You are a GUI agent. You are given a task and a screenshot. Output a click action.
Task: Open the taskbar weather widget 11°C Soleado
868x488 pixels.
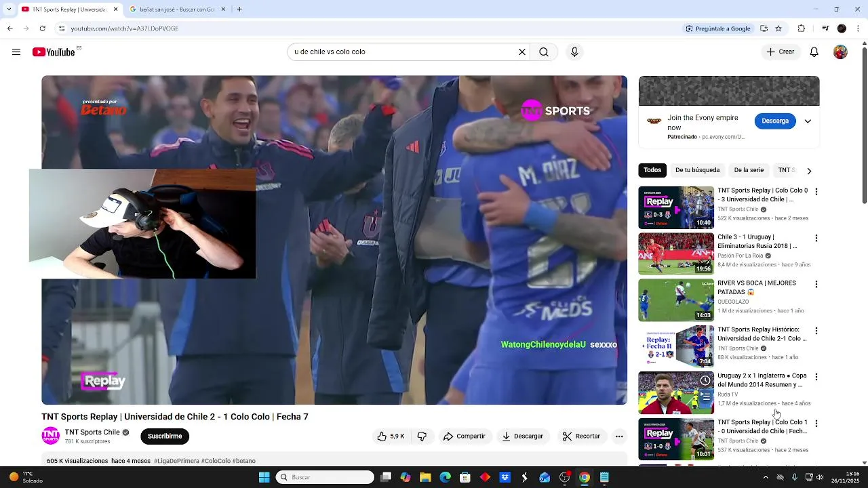(26, 477)
